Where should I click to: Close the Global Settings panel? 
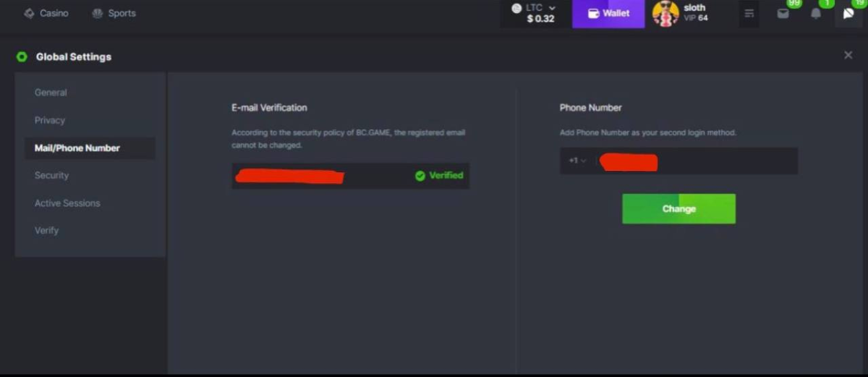point(848,56)
